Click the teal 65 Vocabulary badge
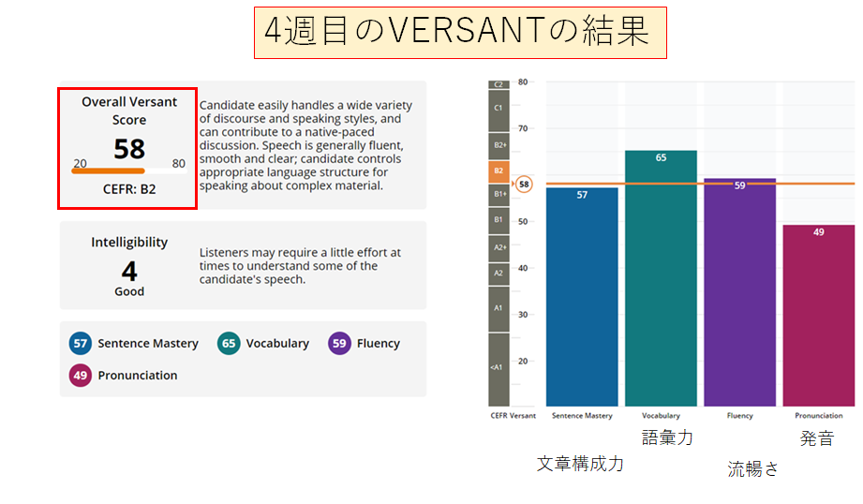 228,344
